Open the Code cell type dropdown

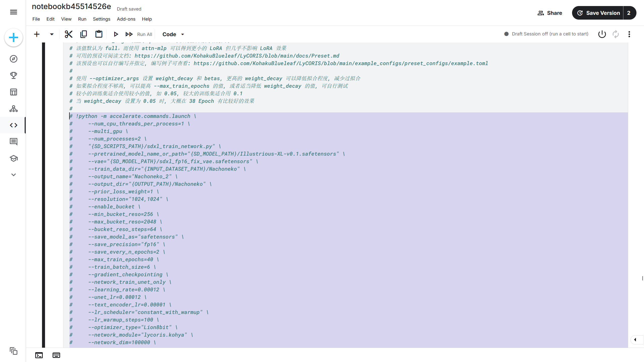(173, 34)
